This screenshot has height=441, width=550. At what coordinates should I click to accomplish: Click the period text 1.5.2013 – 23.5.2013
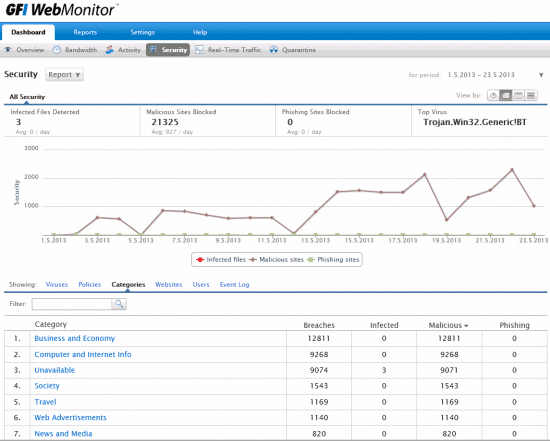tap(481, 75)
